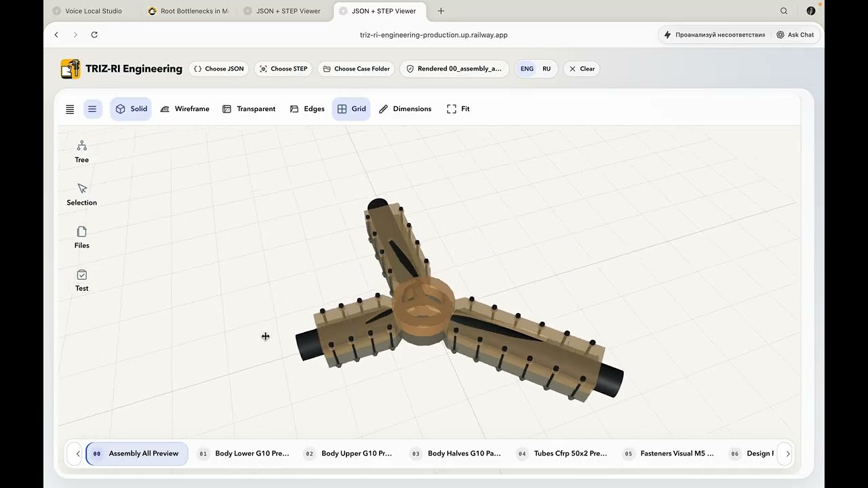Screen dimensions: 868x488
Task: Click the TRIZ-RI Engineering logo icon
Action: click(x=71, y=68)
